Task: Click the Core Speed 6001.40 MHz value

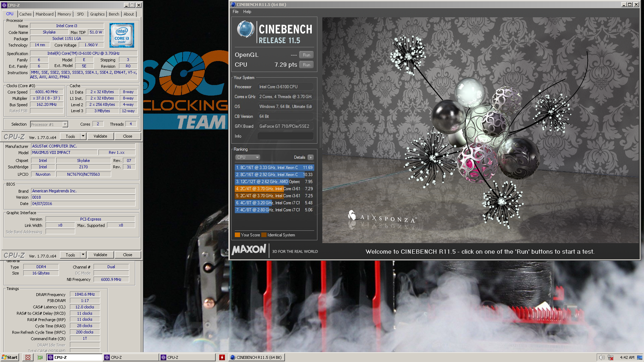Action: [47, 92]
